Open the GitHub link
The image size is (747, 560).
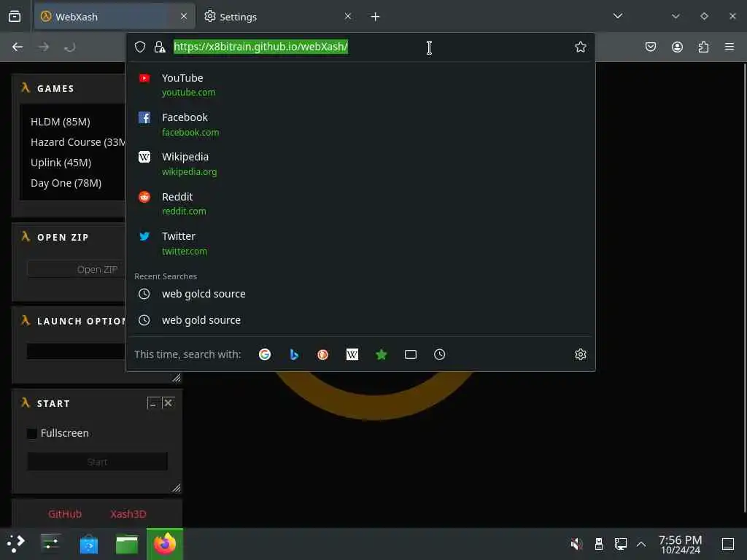tap(65, 514)
